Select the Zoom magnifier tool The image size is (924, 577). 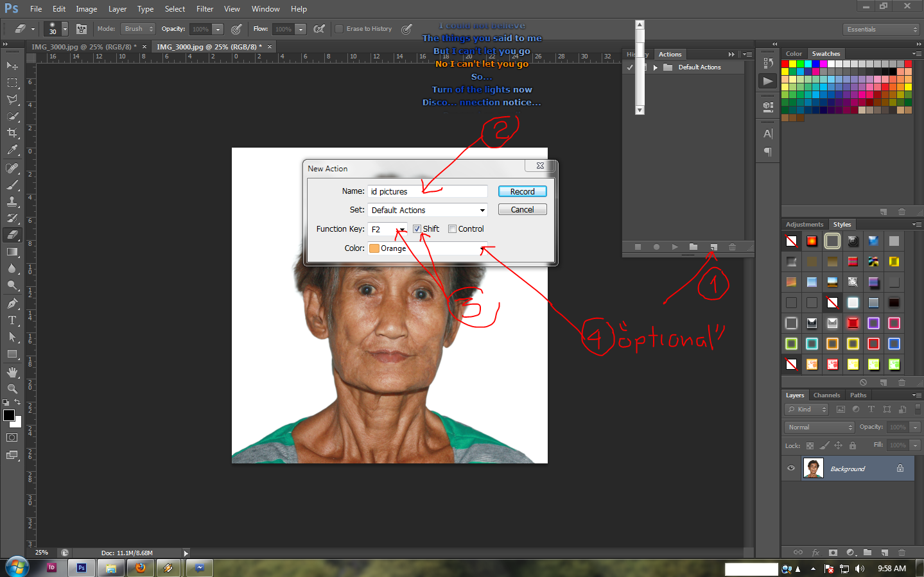[x=12, y=388]
